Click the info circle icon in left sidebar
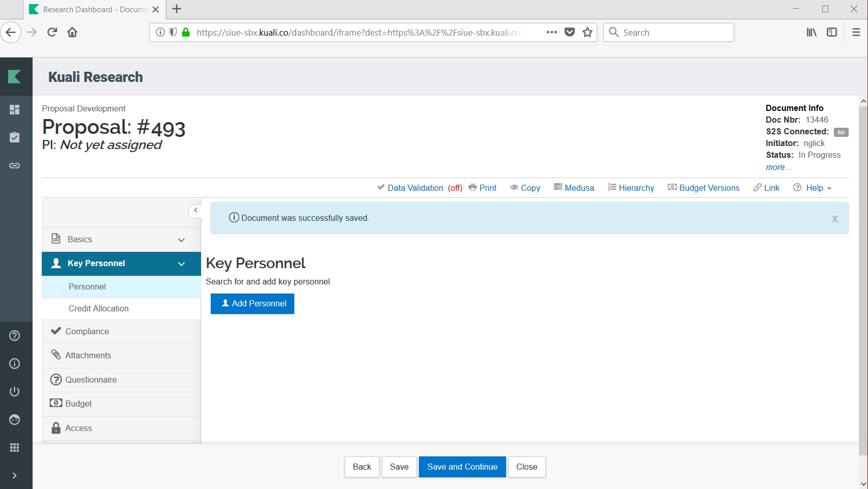Viewport: 868px width, 489px height. click(x=15, y=363)
